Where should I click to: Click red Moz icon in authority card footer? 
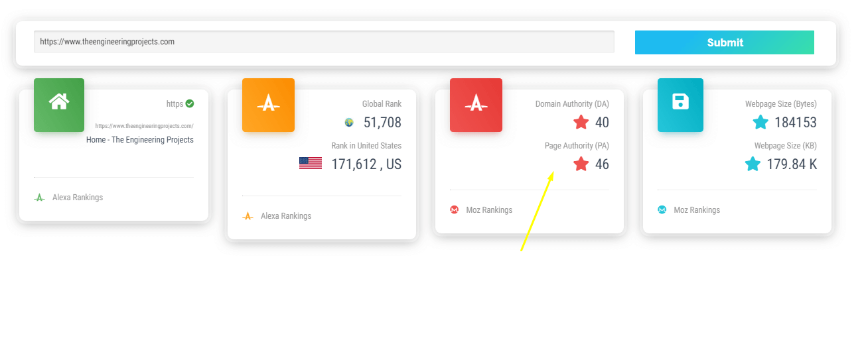tap(455, 209)
